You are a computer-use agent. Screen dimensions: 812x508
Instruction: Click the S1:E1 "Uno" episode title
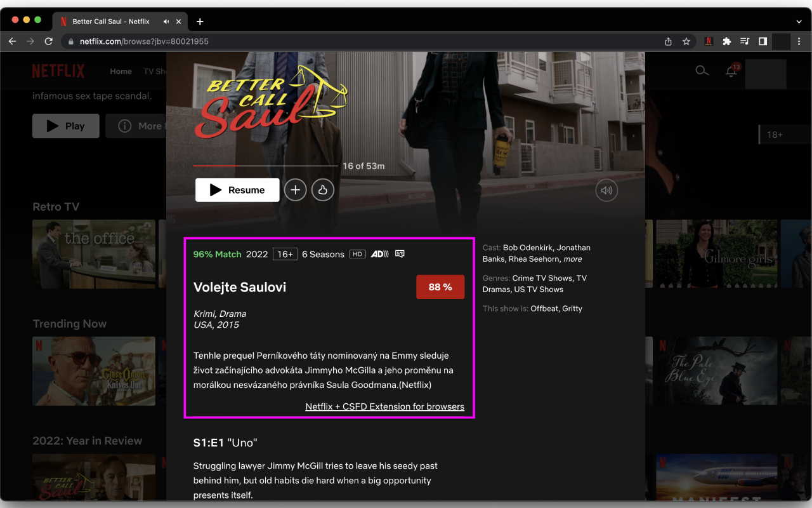click(225, 443)
